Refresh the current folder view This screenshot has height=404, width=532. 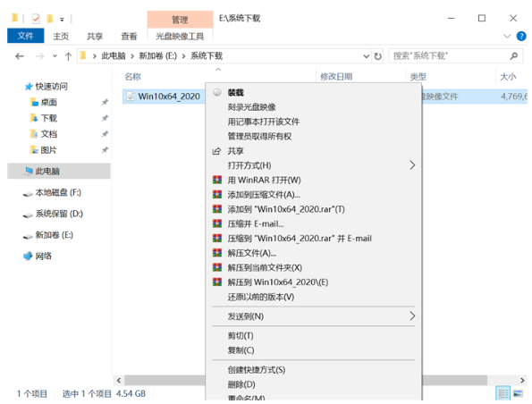[x=377, y=56]
